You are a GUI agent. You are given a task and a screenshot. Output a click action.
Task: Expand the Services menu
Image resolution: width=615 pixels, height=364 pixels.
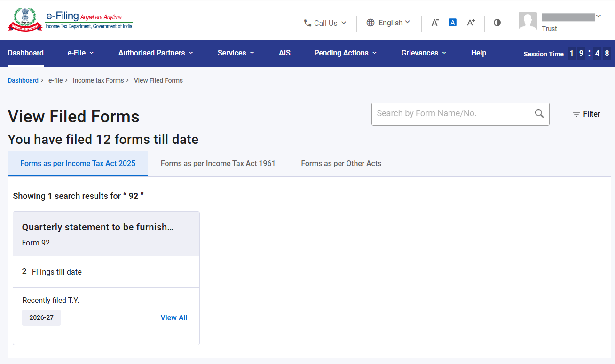click(x=236, y=53)
